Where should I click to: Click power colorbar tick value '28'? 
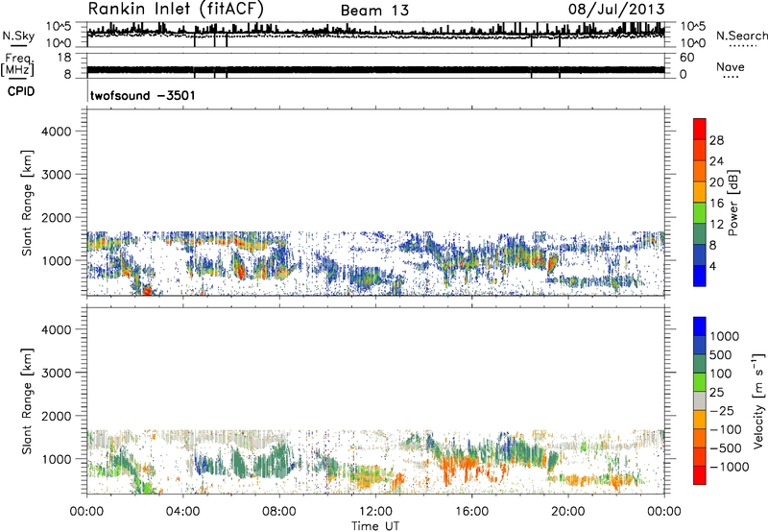pyautogui.click(x=716, y=140)
